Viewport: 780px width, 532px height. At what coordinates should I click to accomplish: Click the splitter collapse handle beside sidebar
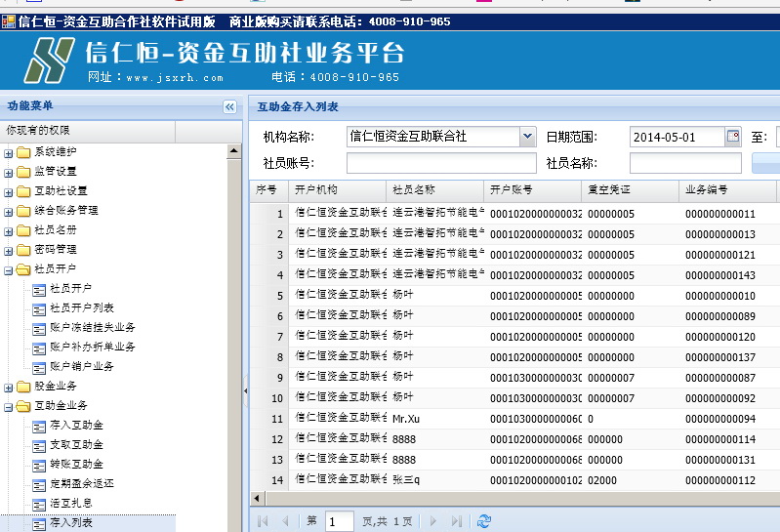click(245, 390)
